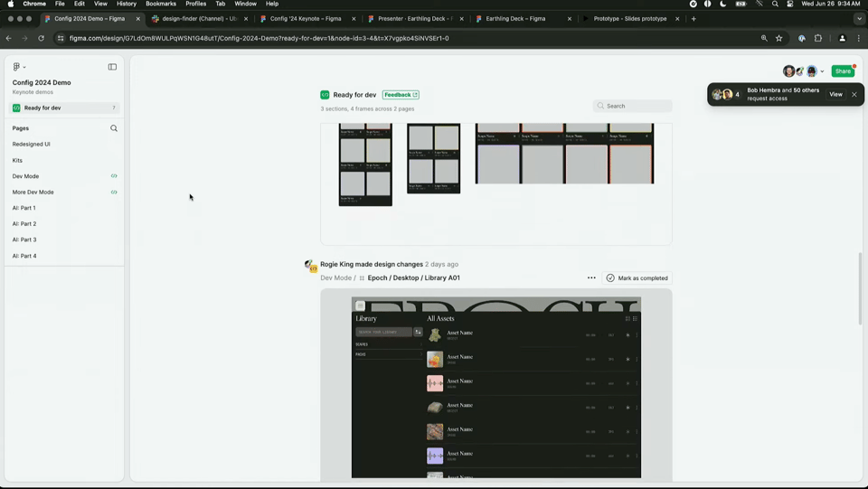Click the first collaborator avatar

pos(788,71)
